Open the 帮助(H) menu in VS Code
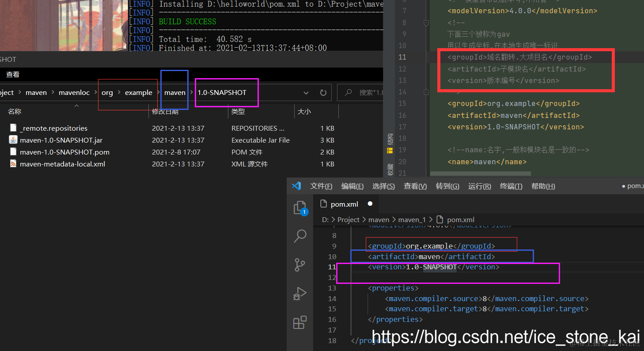644x351 pixels. 543,186
